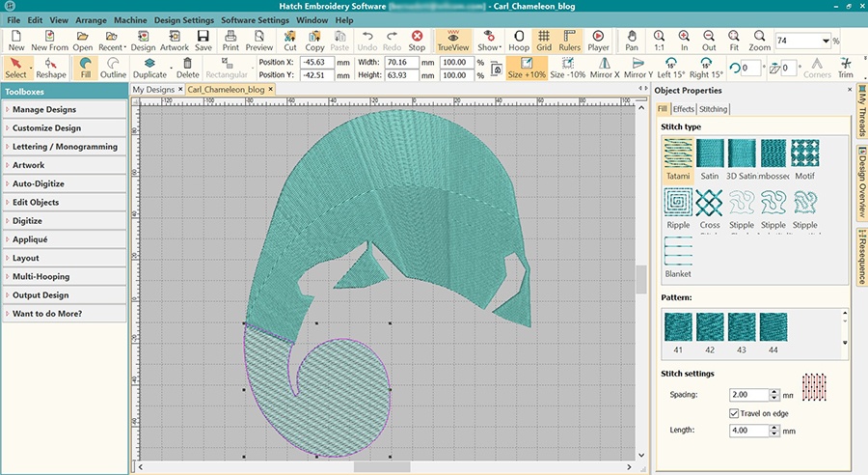Pick the Motif stitch type
Image resolution: width=868 pixels, height=475 pixels.
coord(804,158)
